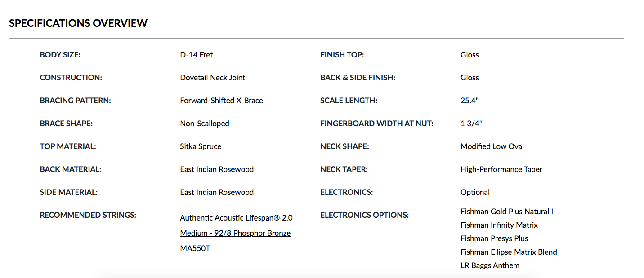Select the Modified Low Oval neck shape
The height and width of the screenshot is (278, 644).
coord(492,146)
